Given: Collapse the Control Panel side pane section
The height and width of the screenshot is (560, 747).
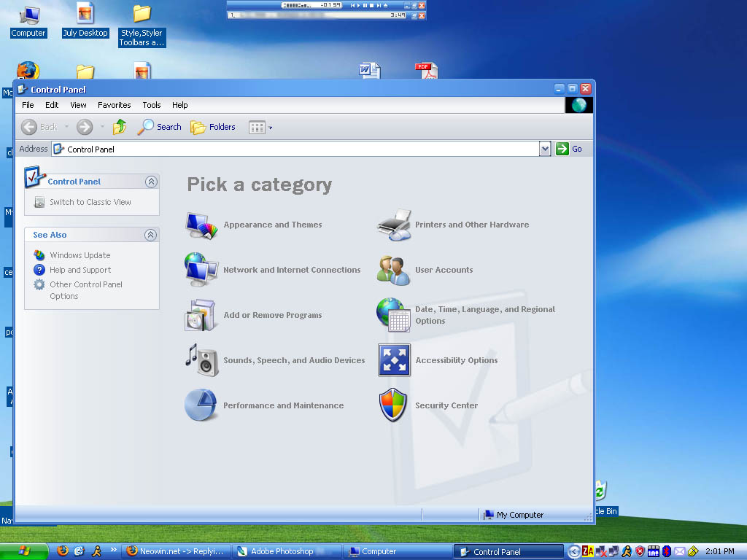Looking at the screenshot, I should coord(151,182).
